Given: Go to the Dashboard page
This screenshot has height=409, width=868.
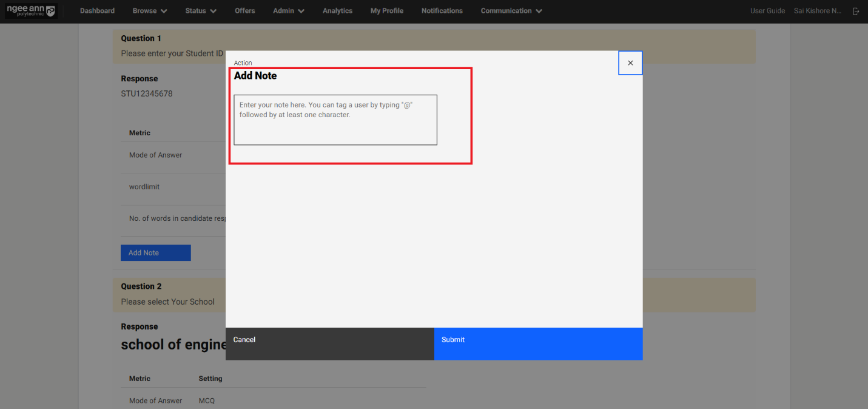Looking at the screenshot, I should 97,11.
